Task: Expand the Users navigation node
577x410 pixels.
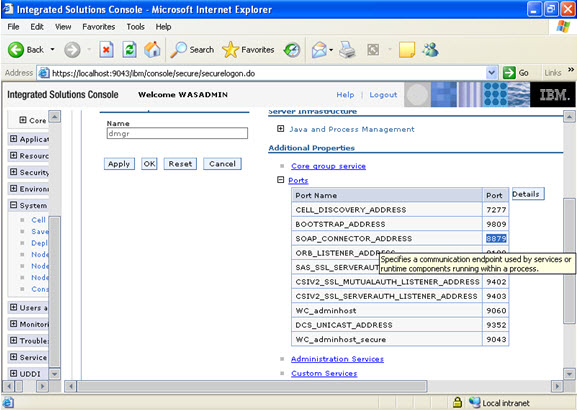Action: [14, 307]
